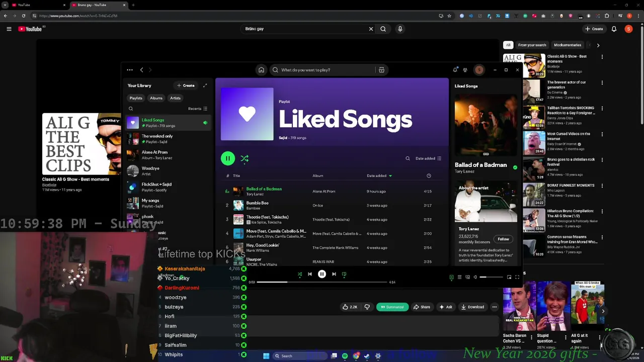Go back in Spotify navigation

click(141, 70)
